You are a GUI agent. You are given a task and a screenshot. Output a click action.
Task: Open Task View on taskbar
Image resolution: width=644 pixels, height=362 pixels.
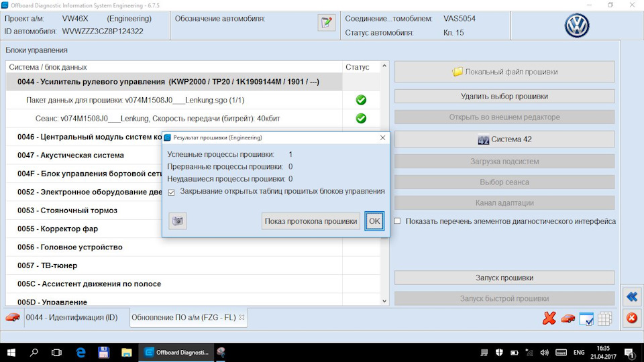point(56,353)
